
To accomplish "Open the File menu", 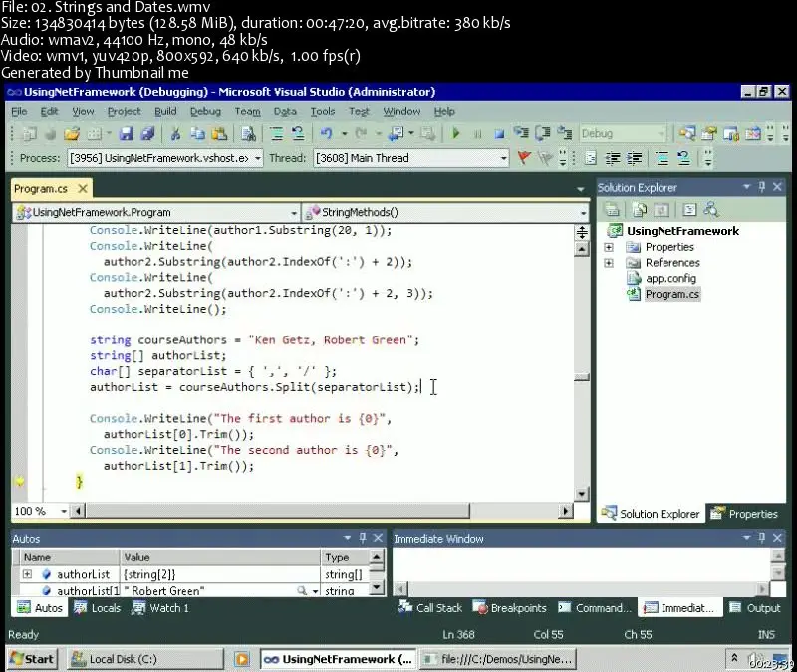I will coord(19,112).
